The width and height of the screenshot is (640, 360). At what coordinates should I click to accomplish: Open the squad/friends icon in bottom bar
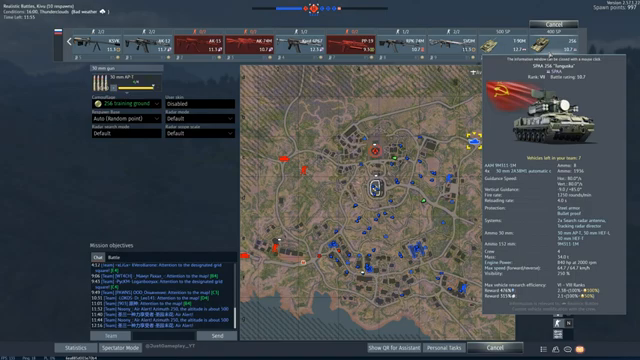tap(556, 349)
